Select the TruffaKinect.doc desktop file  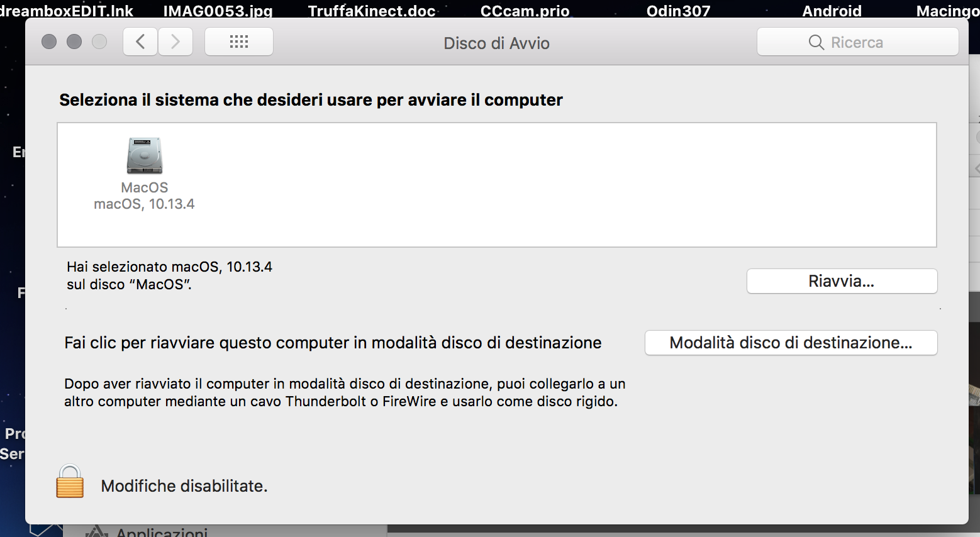click(372, 11)
